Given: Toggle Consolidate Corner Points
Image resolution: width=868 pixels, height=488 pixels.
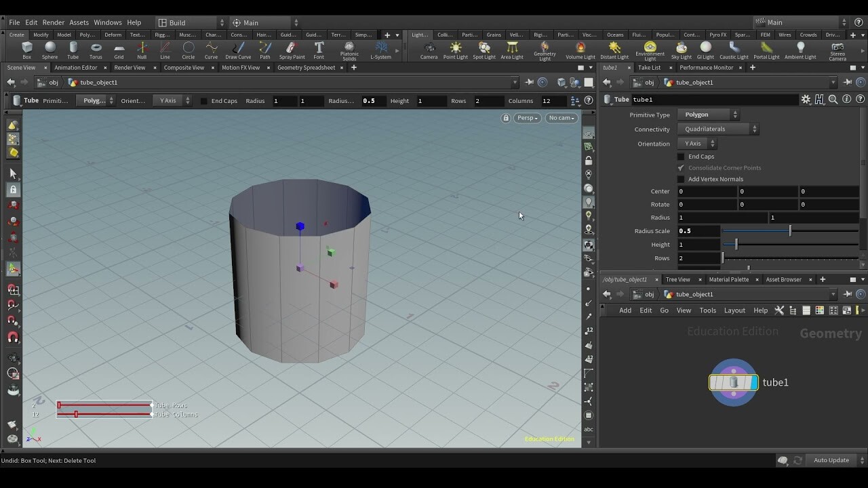Looking at the screenshot, I should (681, 167).
